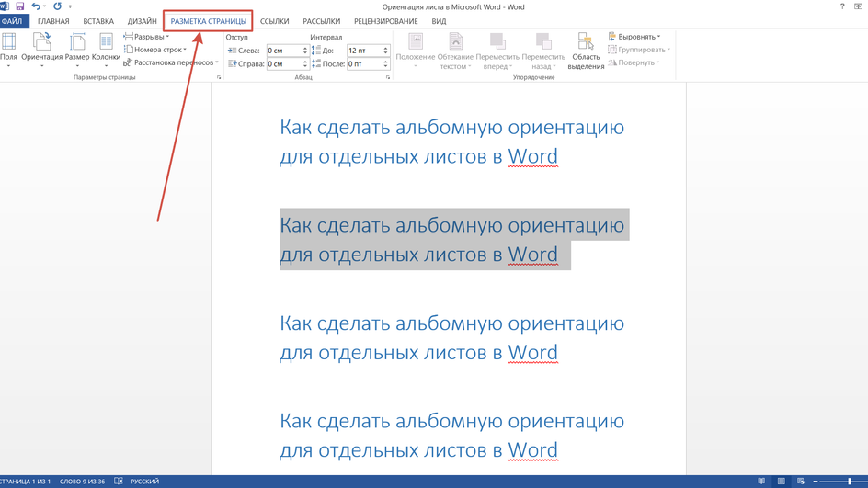This screenshot has width=868, height=488.
Task: Adjust the После spacing stepper arrows
Action: pyautogui.click(x=386, y=63)
